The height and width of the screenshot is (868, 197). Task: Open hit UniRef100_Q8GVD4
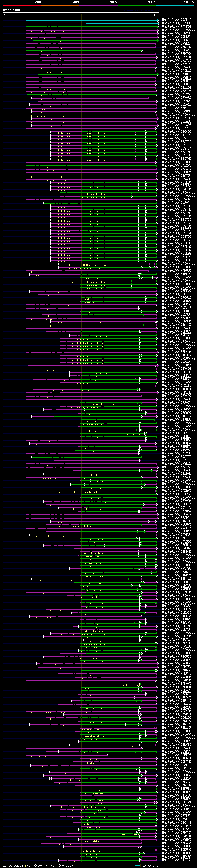(177, 34)
